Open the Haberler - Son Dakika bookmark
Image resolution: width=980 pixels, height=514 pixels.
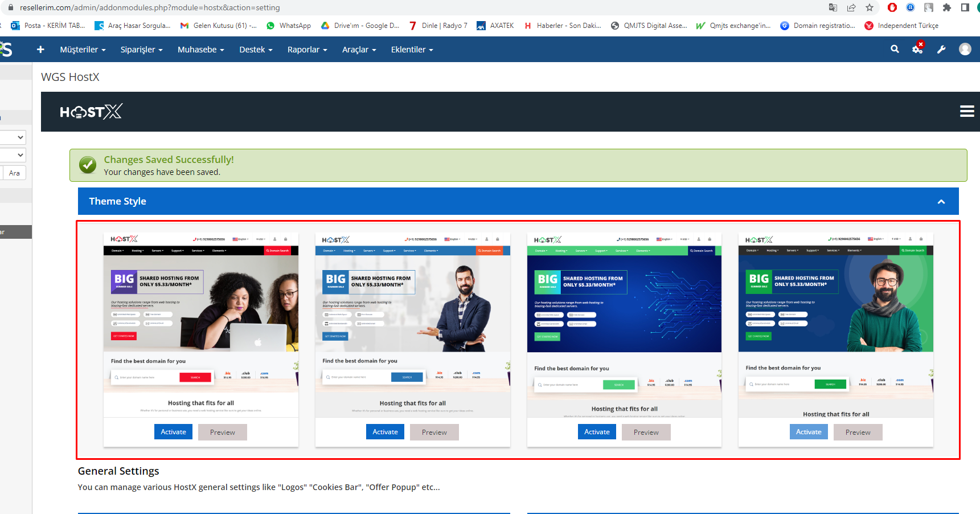tap(562, 26)
